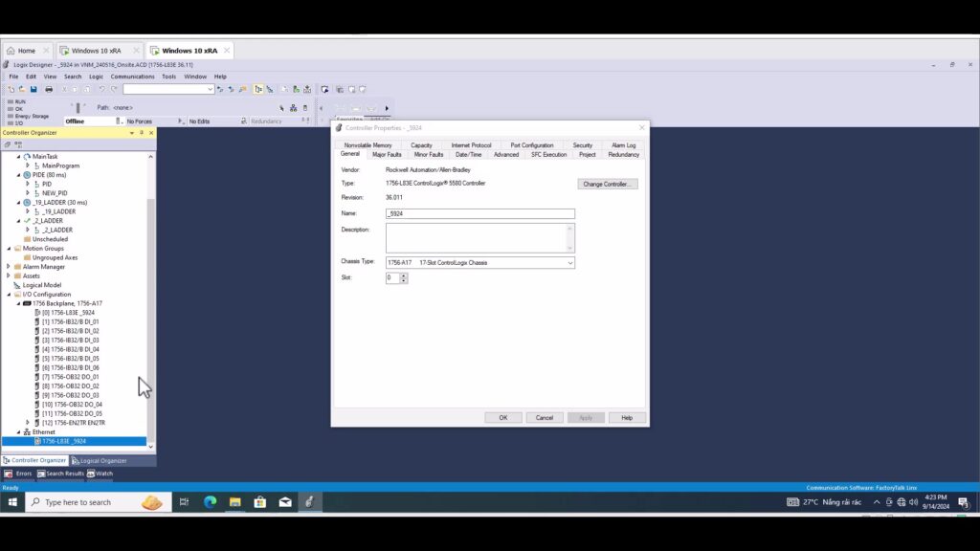Click the Change Controller button

click(x=607, y=184)
